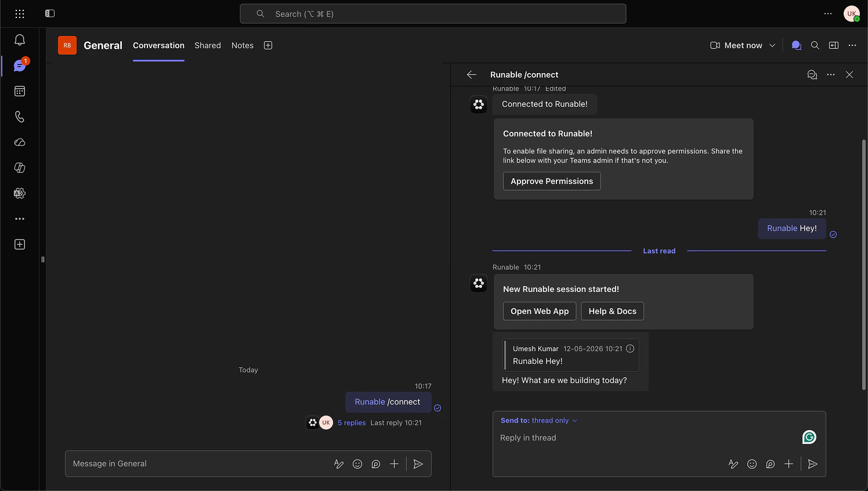Click the Grammarly icon in reply box
This screenshot has height=491, width=868.
tap(809, 437)
